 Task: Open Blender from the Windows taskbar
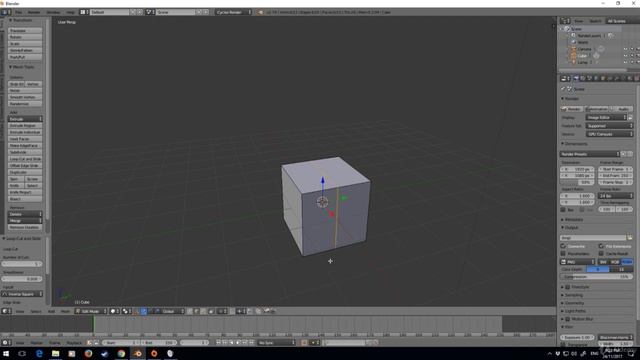(x=138, y=353)
